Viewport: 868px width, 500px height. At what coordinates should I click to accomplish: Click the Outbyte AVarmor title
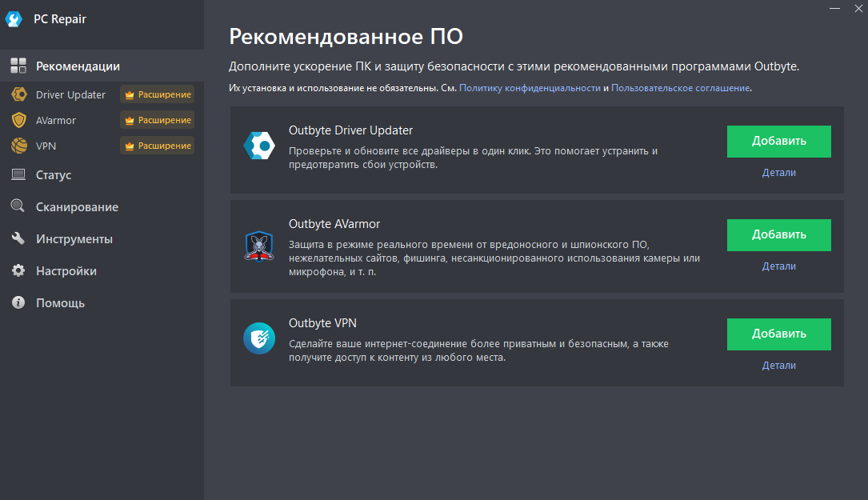click(334, 224)
